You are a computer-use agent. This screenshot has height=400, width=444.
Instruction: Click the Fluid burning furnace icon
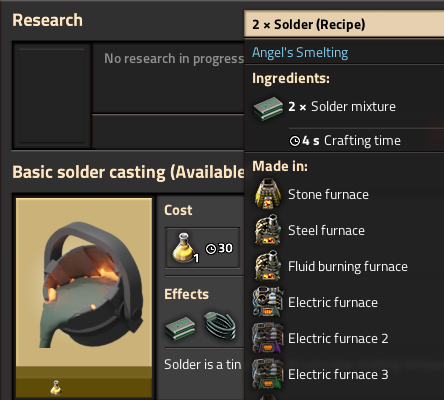268,266
